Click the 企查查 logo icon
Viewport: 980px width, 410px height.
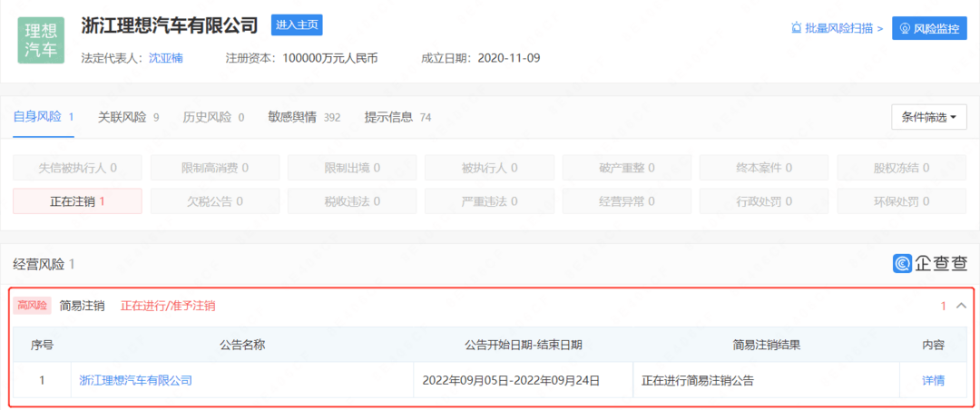coord(903,264)
